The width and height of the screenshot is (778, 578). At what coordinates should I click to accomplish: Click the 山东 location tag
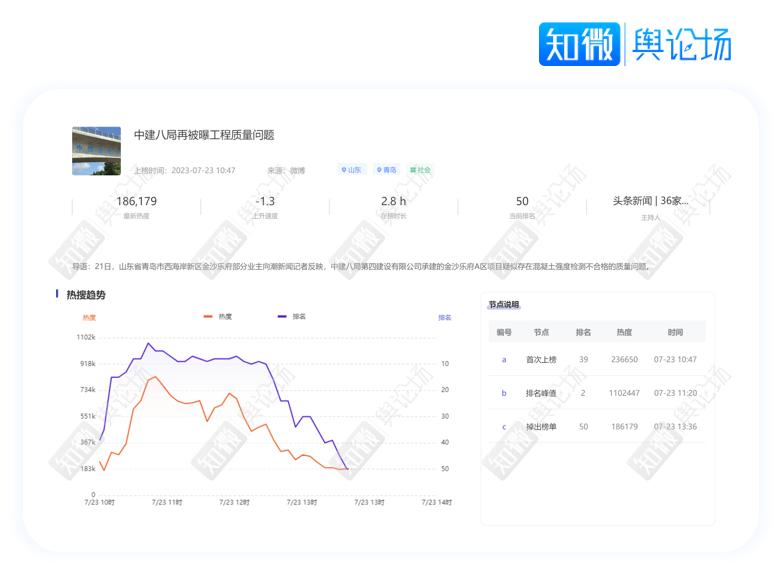(352, 170)
